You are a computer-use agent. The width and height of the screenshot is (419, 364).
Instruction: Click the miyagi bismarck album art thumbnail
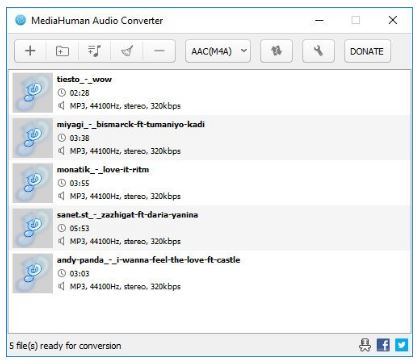[33, 138]
